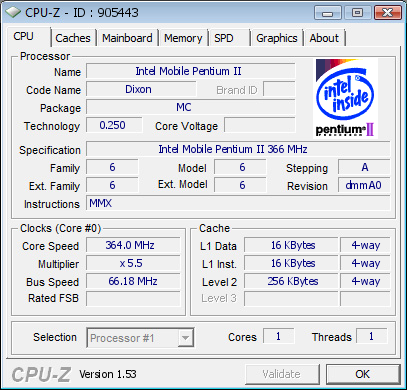The width and height of the screenshot is (407, 390).
Task: Close the CPU-Z window
Action: [x=387, y=13]
